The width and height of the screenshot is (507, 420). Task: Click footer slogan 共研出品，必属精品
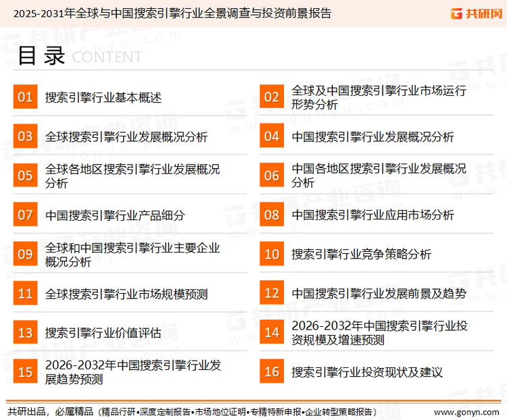coord(51,412)
